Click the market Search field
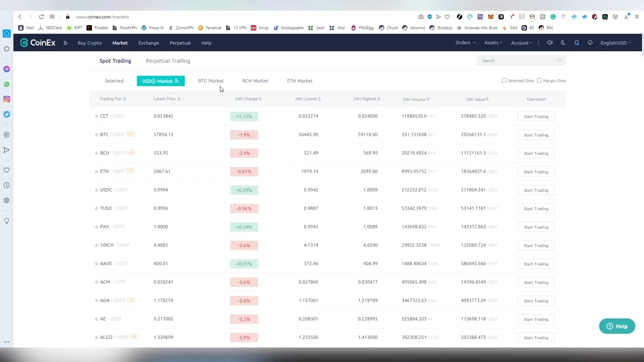Screen dimensions: 644x362 (x=518, y=60)
